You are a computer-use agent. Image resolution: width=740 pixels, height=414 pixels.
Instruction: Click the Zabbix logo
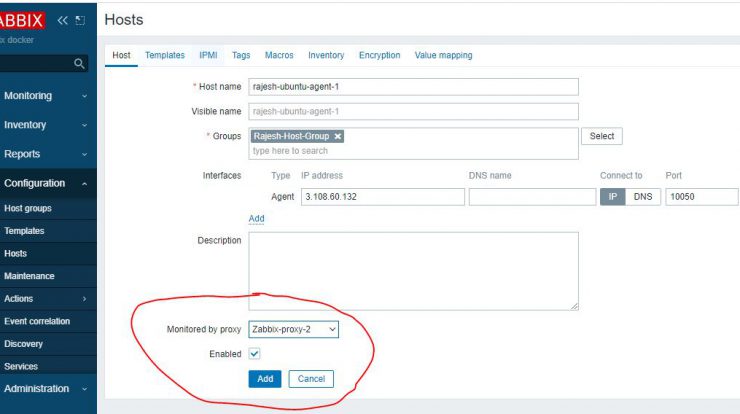(22, 20)
